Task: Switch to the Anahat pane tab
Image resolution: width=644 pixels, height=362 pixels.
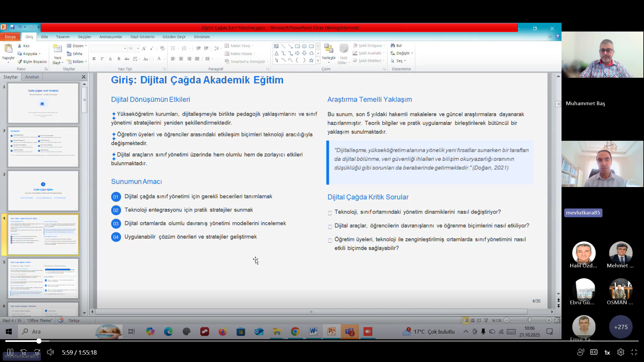Action: tap(32, 77)
